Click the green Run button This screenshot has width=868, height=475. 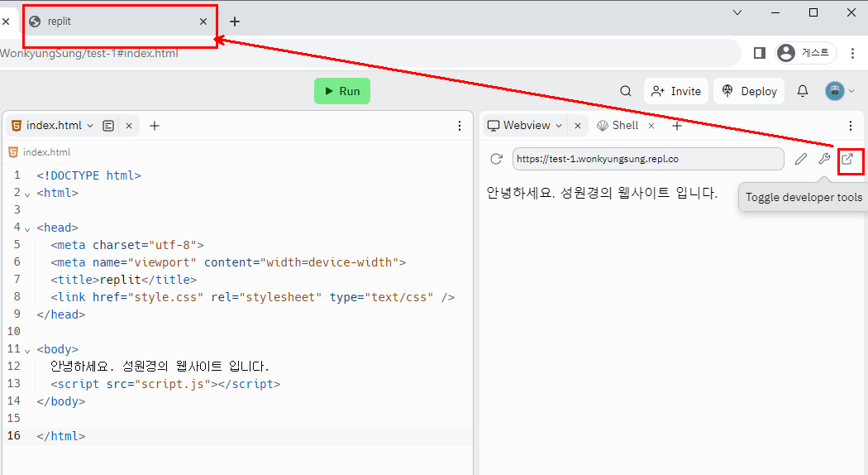(x=342, y=91)
